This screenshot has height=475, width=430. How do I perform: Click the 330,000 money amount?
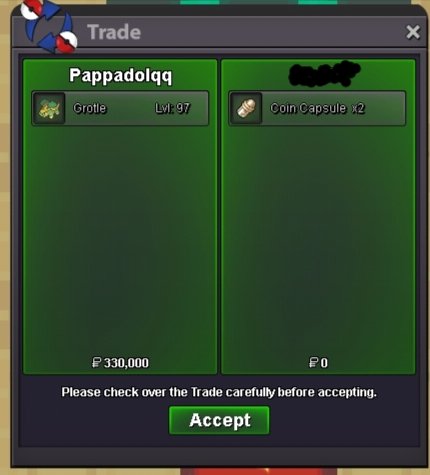point(126,363)
